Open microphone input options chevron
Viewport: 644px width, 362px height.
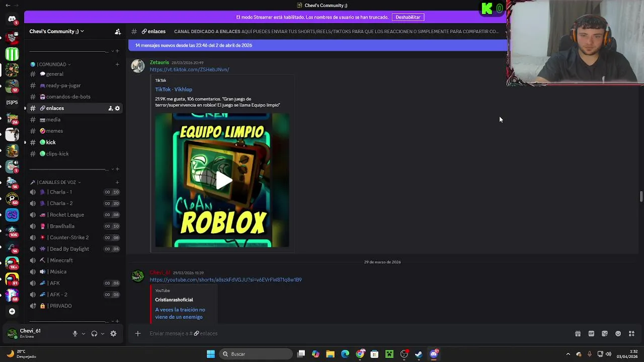point(84,333)
